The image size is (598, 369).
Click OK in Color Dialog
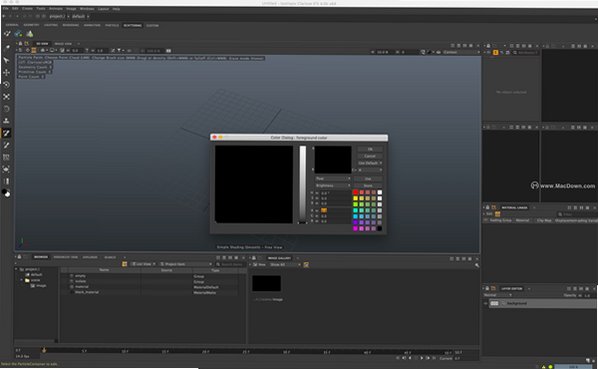(x=370, y=149)
